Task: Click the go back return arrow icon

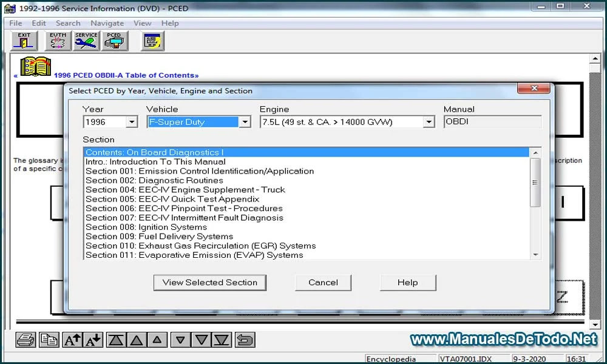Action: (245, 340)
